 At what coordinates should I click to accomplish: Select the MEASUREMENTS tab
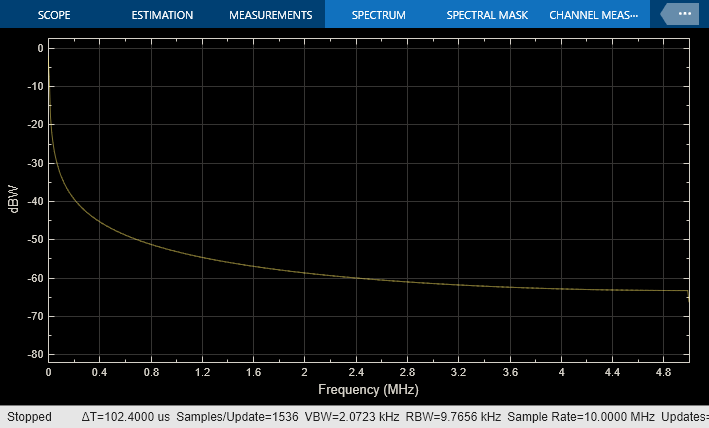[270, 15]
